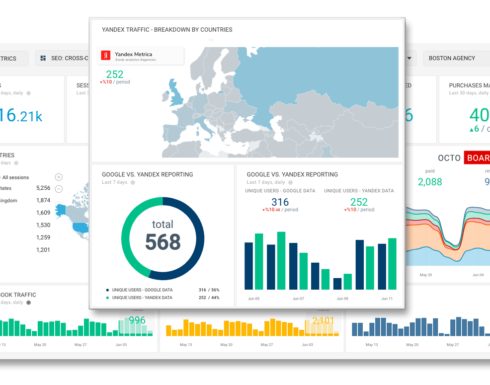Click the 1,530 sessions value

[x=43, y=225]
